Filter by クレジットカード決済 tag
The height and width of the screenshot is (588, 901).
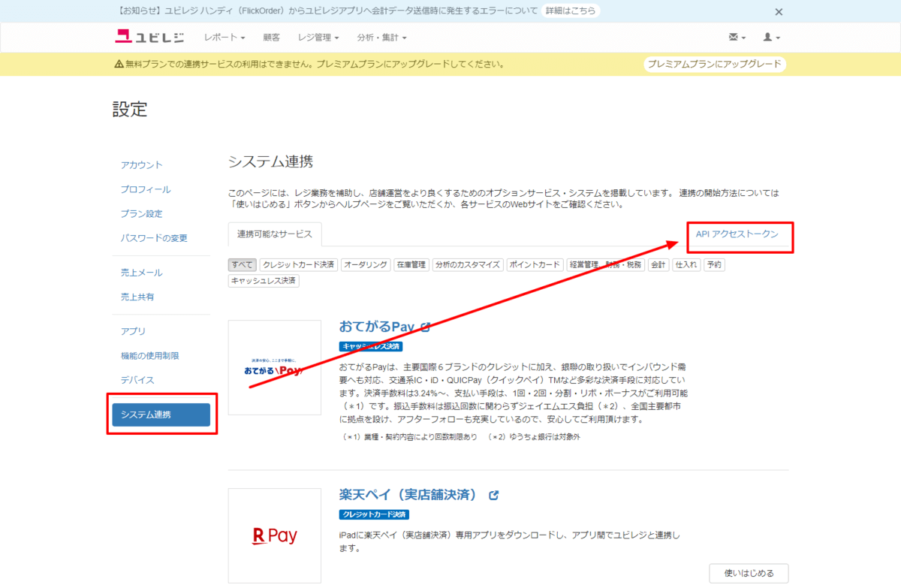pos(299,265)
